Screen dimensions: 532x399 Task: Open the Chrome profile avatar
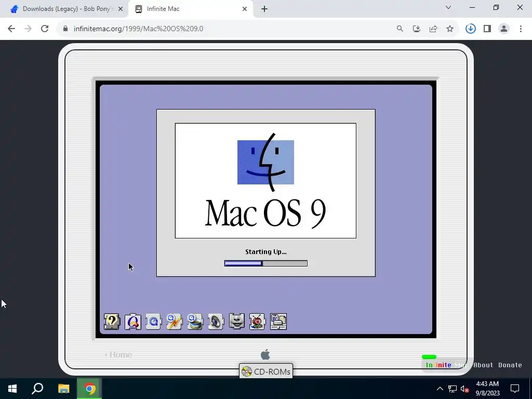click(504, 29)
